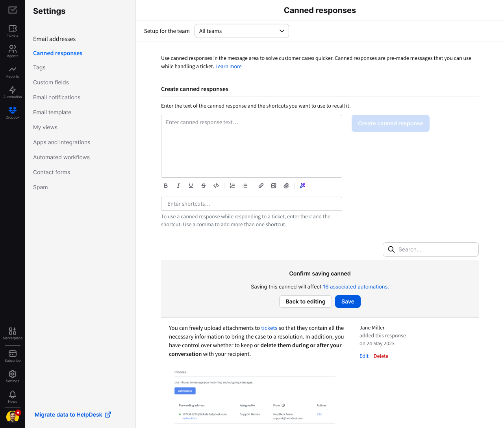Open Email notifications settings
Screen dimensions: 504x428
57,97
